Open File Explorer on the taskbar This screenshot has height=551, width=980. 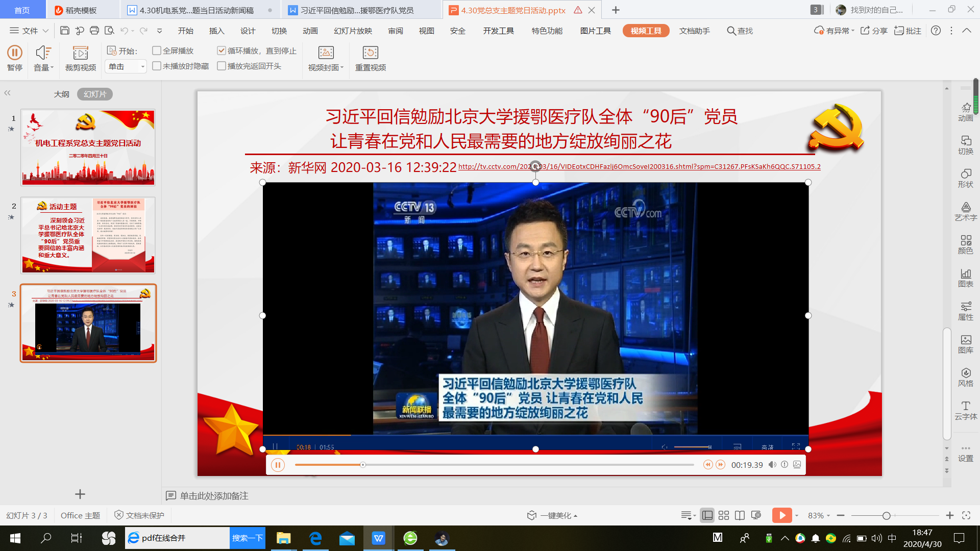pos(283,538)
